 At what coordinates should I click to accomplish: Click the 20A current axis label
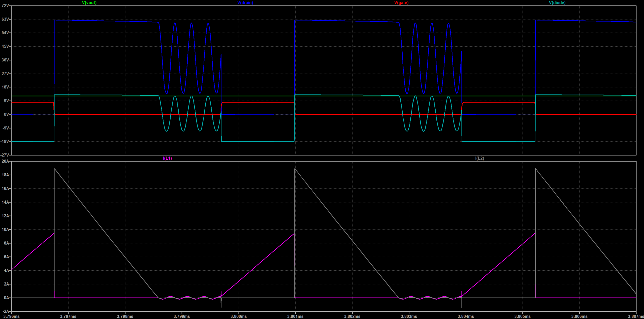pyautogui.click(x=5, y=161)
